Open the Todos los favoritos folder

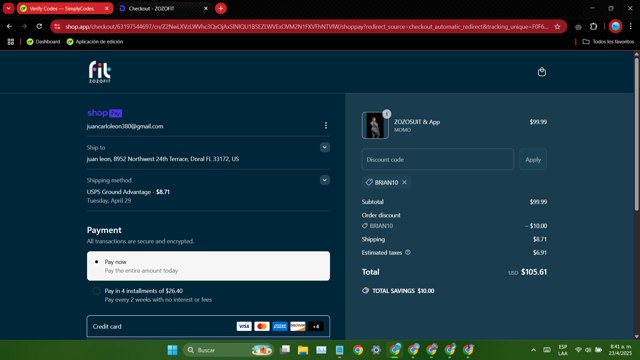(x=608, y=42)
